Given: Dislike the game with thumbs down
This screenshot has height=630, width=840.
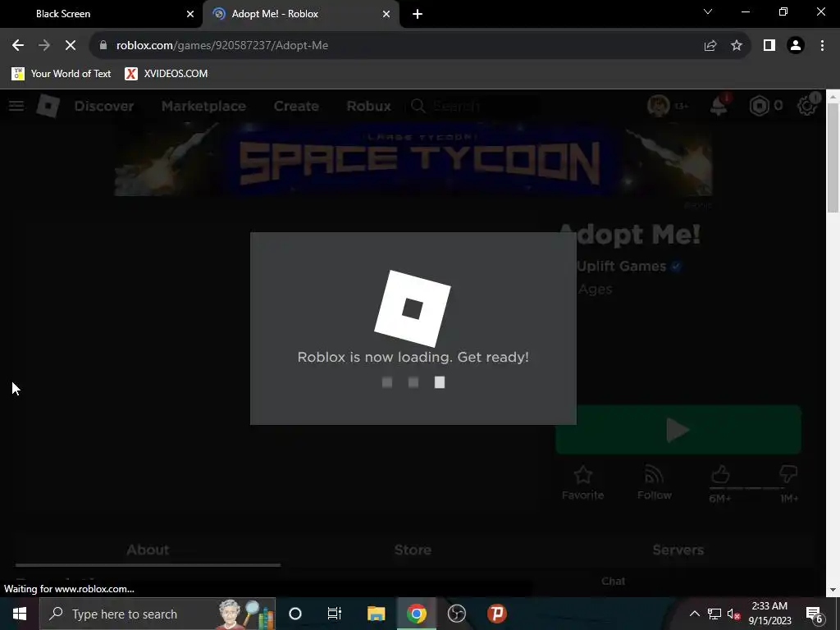Looking at the screenshot, I should pos(788,474).
